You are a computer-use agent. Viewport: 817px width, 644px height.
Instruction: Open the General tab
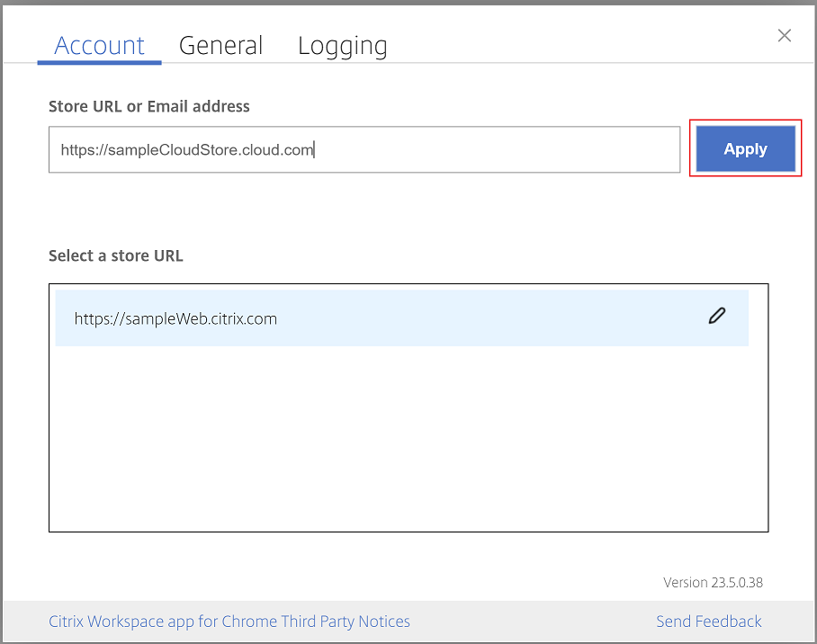(x=220, y=46)
